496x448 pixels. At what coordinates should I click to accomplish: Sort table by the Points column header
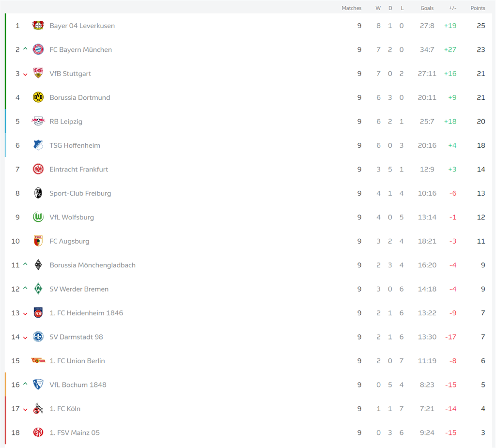(478, 8)
